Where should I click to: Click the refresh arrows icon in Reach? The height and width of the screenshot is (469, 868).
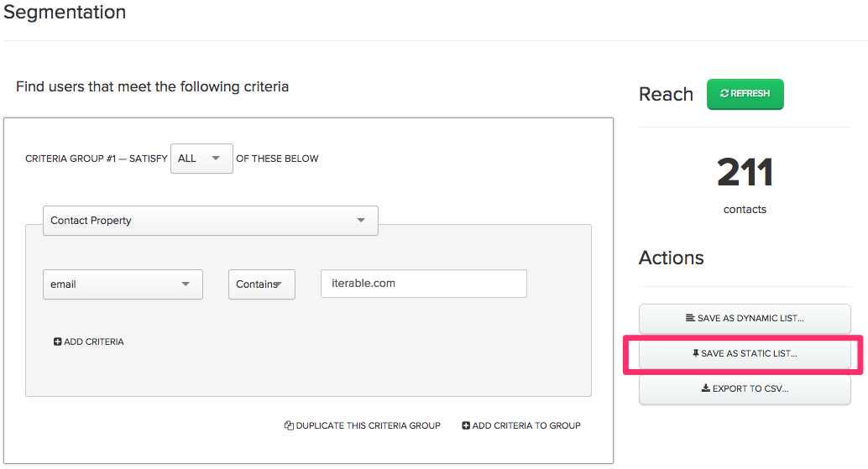724,93
